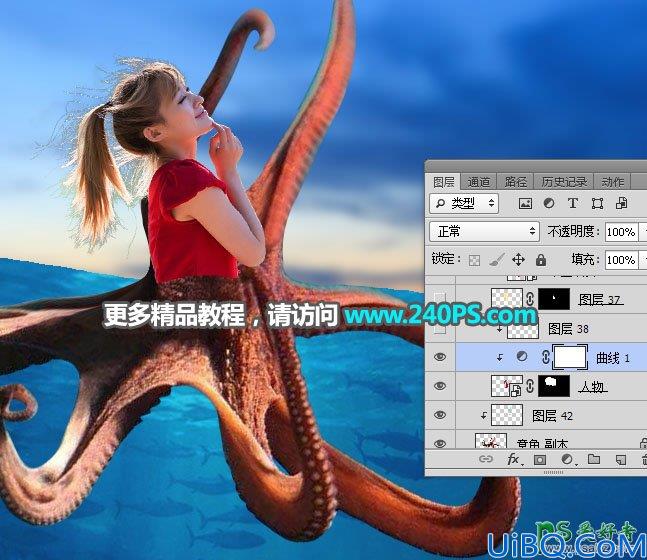647x560 pixels.
Task: Click the 章鱼 副本 layer thumbnail
Action: (491, 441)
